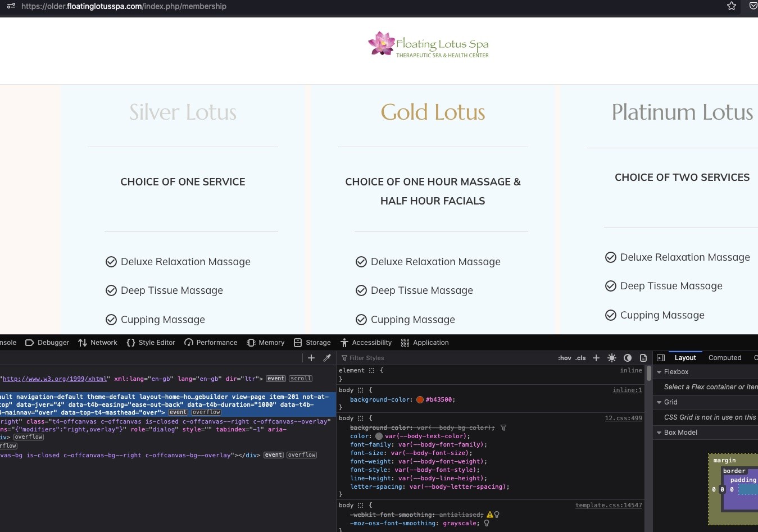Toggle print media simulation page icon

pos(643,358)
